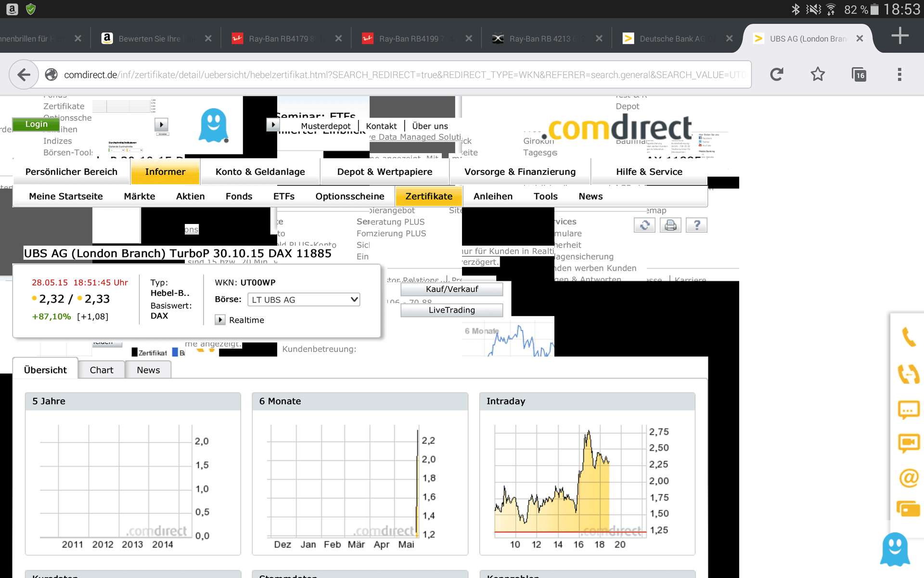Select the Übersicht tab
This screenshot has width=924, height=578.
tap(46, 369)
